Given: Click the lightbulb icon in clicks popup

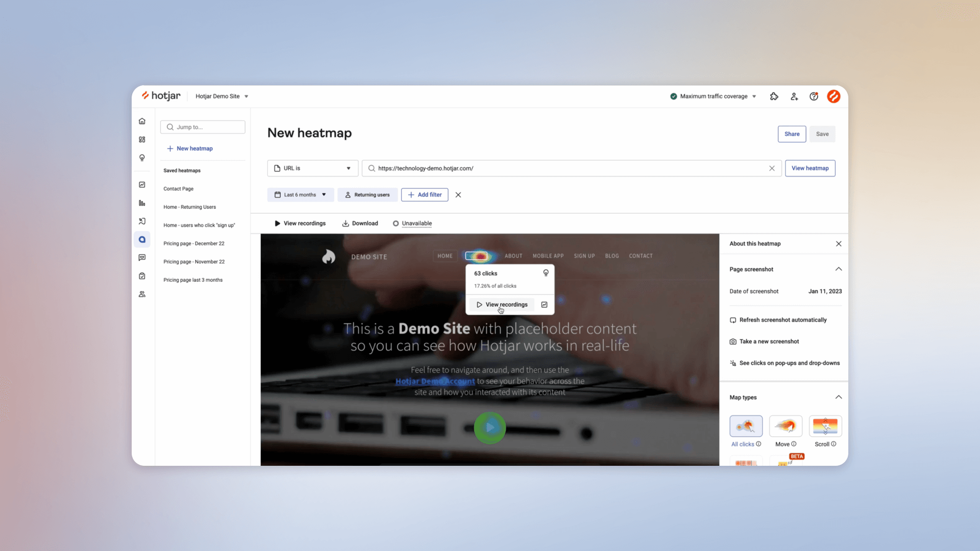Looking at the screenshot, I should pyautogui.click(x=546, y=273).
